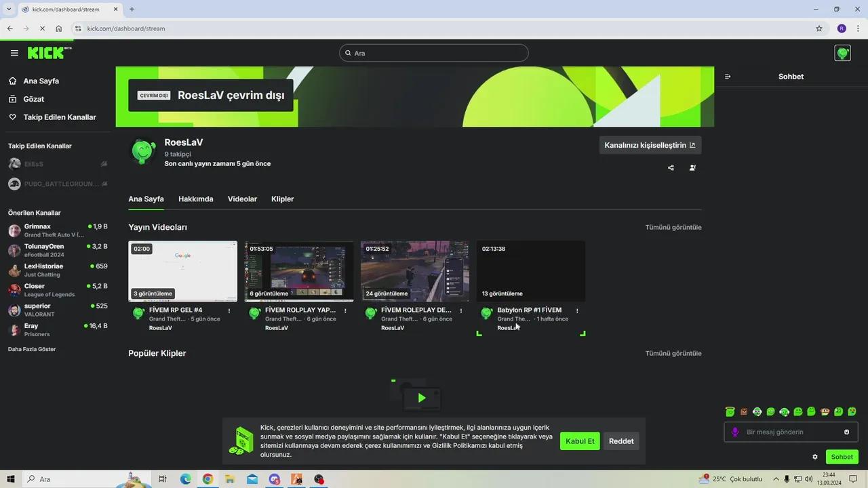Decline cookies with Reddet
The height and width of the screenshot is (488, 868).
(x=621, y=441)
